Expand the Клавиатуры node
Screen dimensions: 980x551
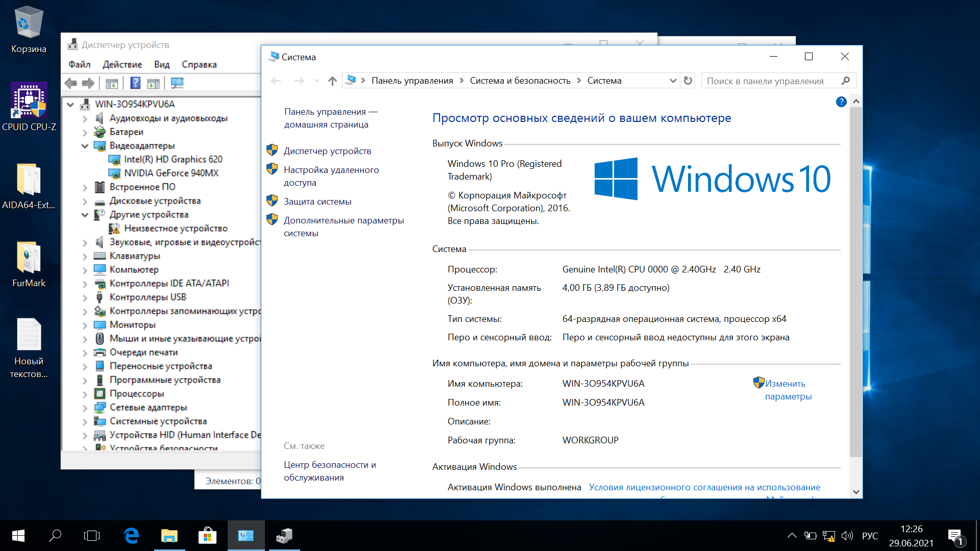tap(85, 256)
